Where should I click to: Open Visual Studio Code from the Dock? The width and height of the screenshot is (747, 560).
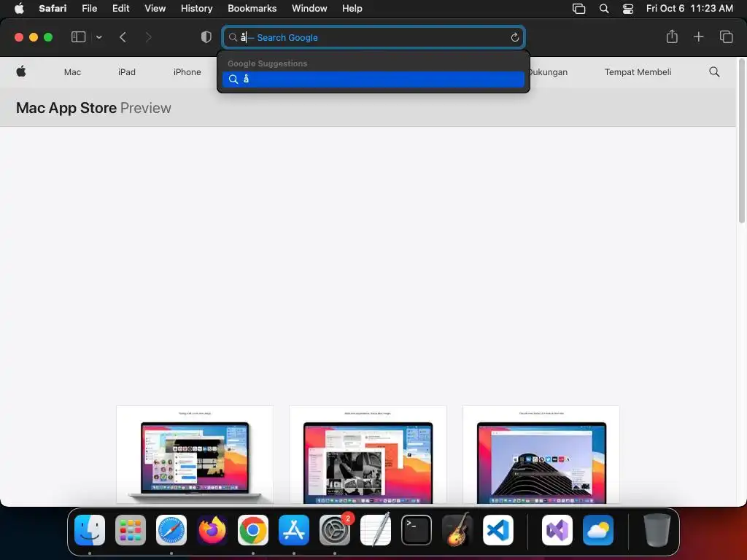(498, 530)
